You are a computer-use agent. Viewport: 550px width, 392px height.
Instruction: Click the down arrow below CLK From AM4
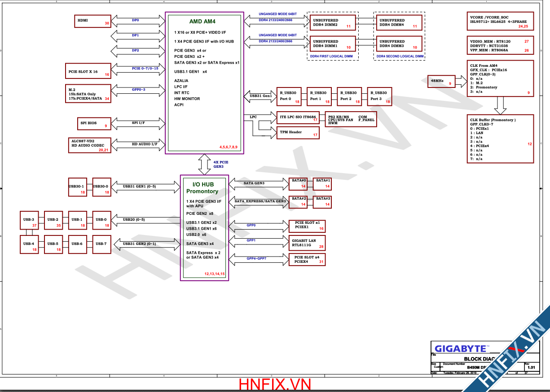(x=500, y=105)
